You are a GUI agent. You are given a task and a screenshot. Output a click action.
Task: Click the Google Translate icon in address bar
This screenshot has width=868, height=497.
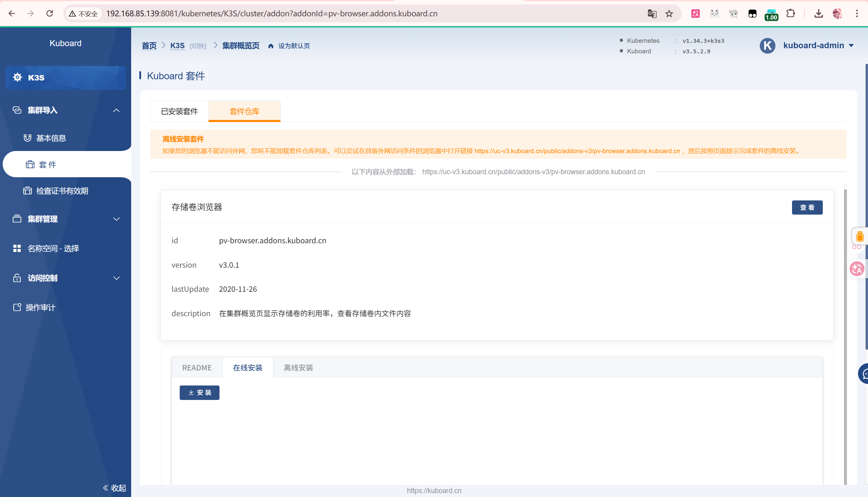click(652, 14)
